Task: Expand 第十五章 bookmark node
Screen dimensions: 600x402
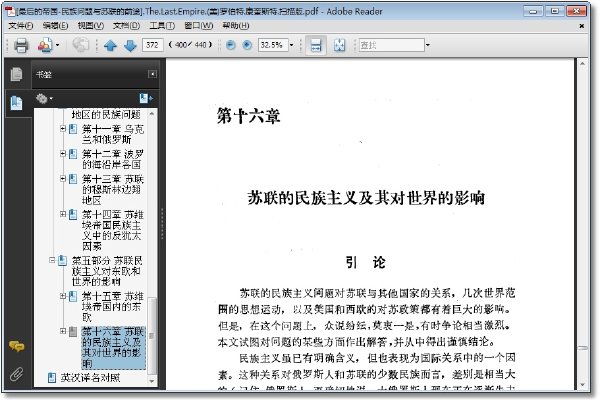Action: pos(63,296)
